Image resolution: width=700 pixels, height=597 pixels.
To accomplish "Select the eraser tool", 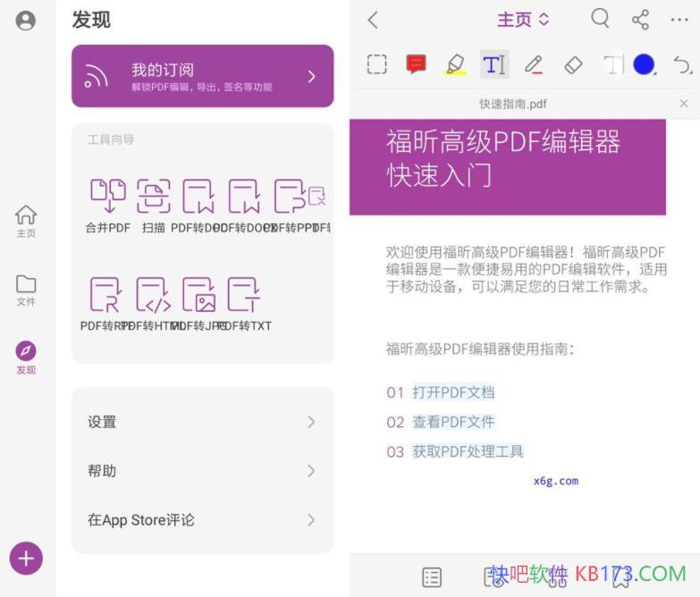I will tap(573, 64).
